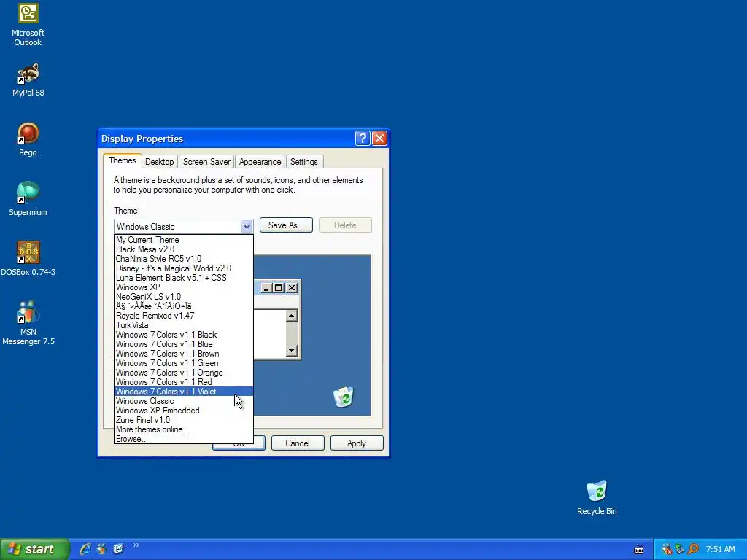Switch to the Screen Saver tab
The width and height of the screenshot is (747, 560).
pos(206,162)
